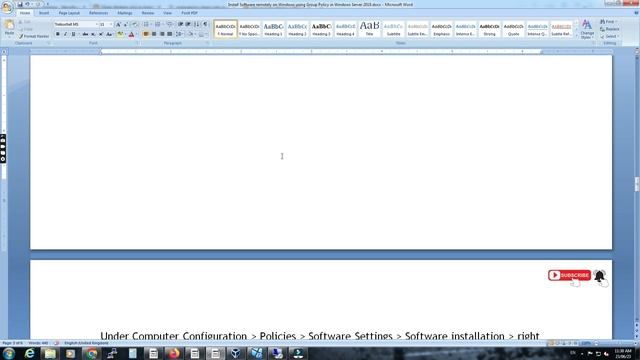Toggle Underline formatting
The height and width of the screenshot is (360, 640).
[x=73, y=34]
